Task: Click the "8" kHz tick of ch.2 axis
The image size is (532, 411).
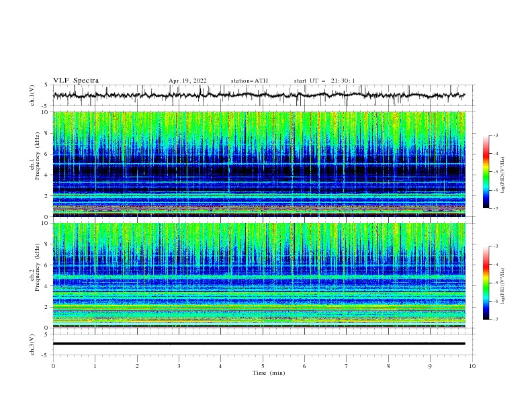Action: tap(47, 244)
